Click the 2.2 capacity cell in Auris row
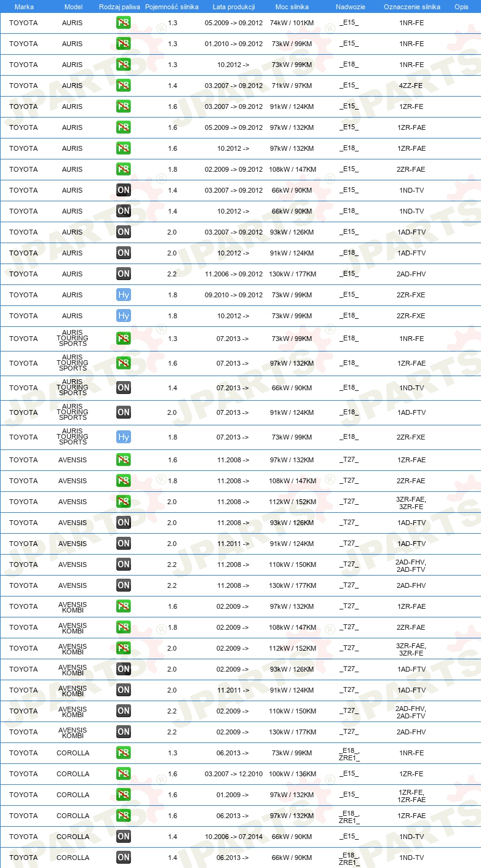The width and height of the screenshot is (481, 868). coord(172,274)
